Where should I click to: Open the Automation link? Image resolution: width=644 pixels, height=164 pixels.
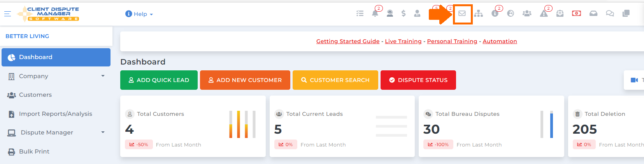tap(500, 41)
